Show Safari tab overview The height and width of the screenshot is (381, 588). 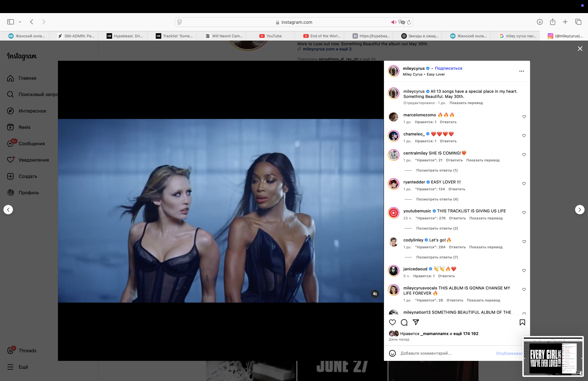point(578,22)
